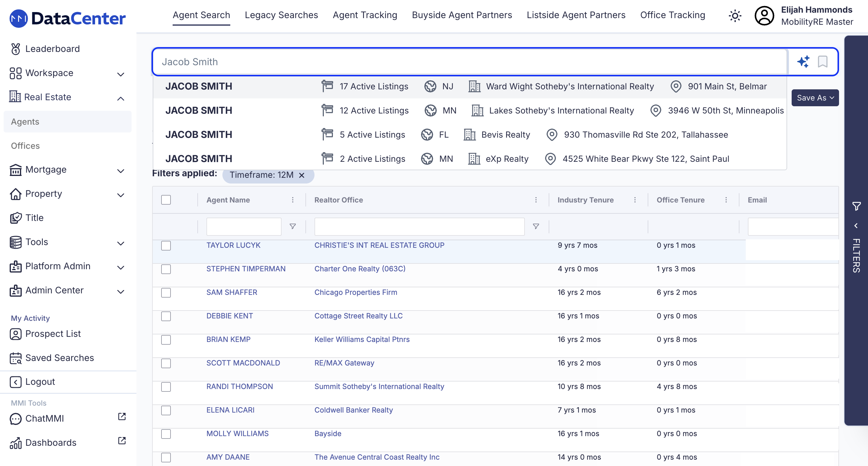Viewport: 868px width, 466px height.
Task: Open the Office Tracking tab
Action: 672,15
